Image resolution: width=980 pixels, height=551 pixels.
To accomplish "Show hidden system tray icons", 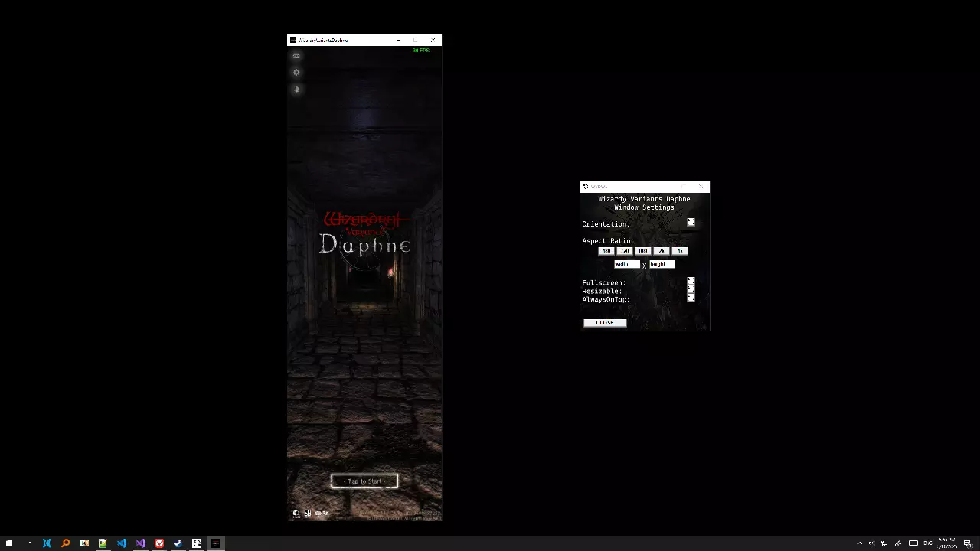I will click(860, 543).
